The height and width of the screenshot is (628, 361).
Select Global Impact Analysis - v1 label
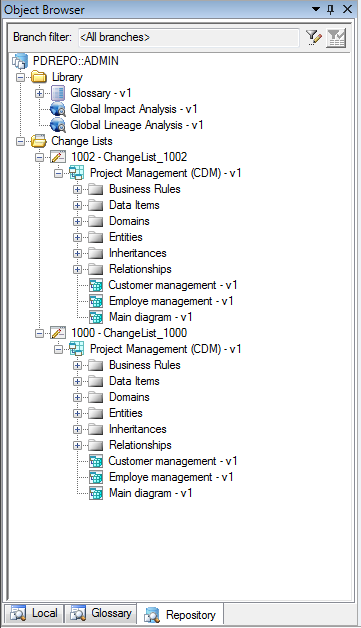(134, 109)
